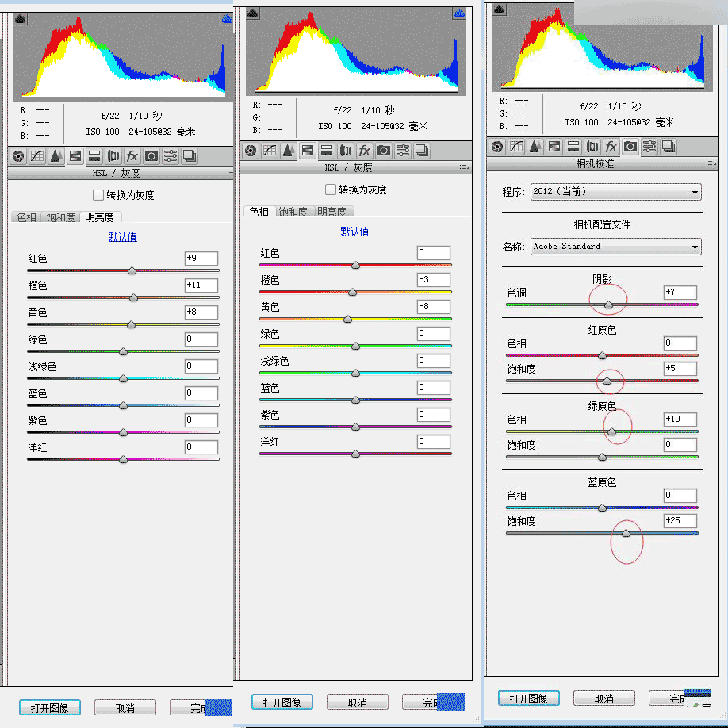Click 蓝原色 饱和度 value field +25
The height and width of the screenshot is (728, 728).
(680, 520)
